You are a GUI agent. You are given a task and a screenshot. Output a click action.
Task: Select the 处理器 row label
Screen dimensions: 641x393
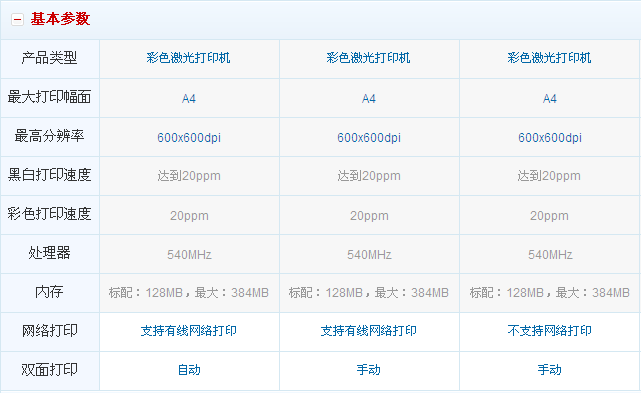49,253
